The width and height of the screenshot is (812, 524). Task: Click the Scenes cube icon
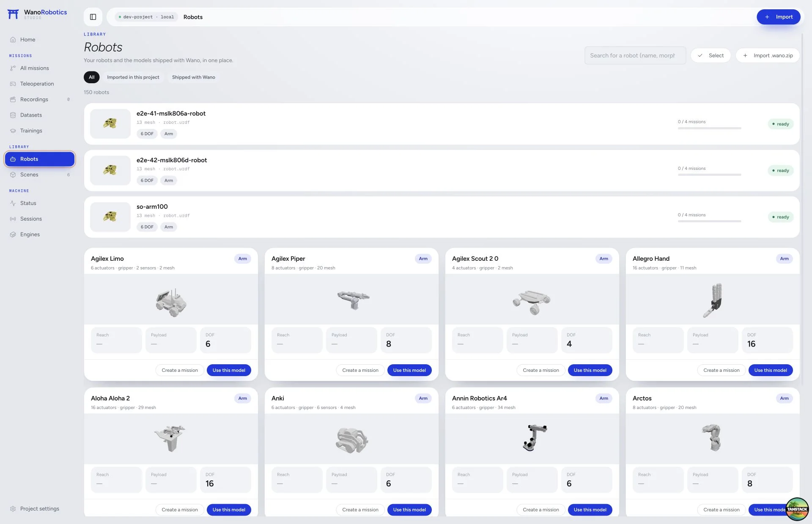click(x=13, y=175)
